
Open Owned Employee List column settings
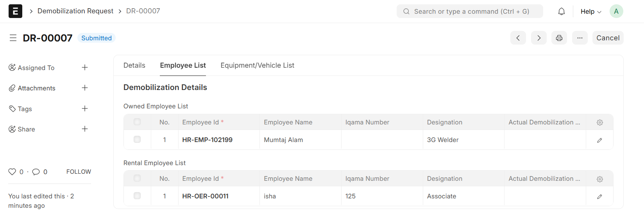[x=599, y=122]
